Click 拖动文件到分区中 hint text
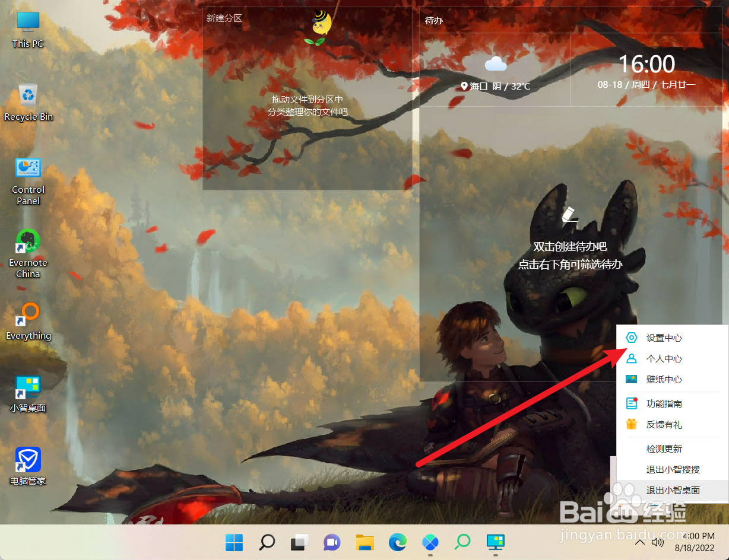729x560 pixels. 308,100
